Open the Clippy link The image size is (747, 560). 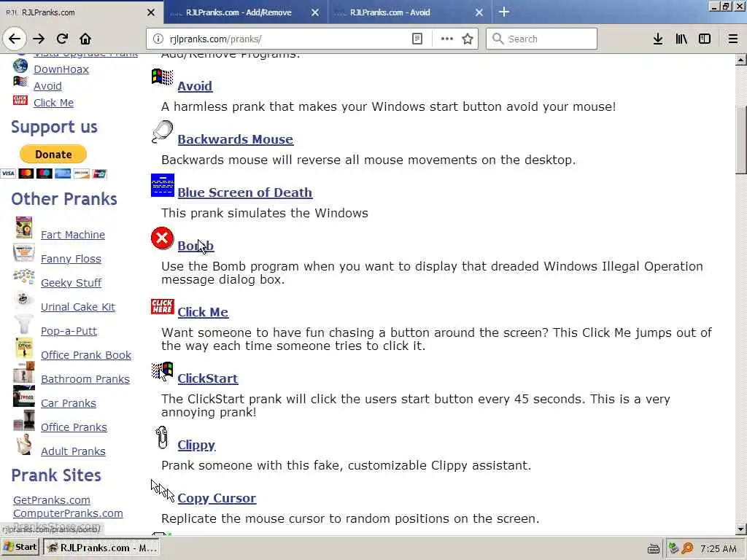196,446
